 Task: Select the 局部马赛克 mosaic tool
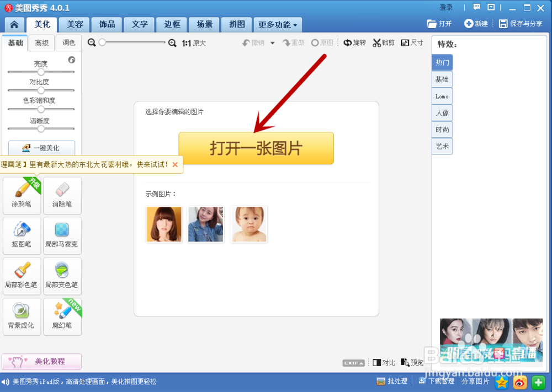click(x=62, y=235)
